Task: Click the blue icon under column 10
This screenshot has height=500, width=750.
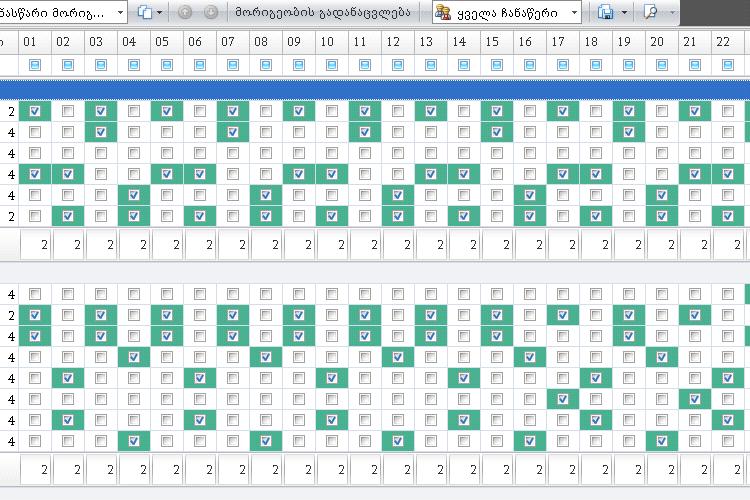Action: [x=332, y=65]
